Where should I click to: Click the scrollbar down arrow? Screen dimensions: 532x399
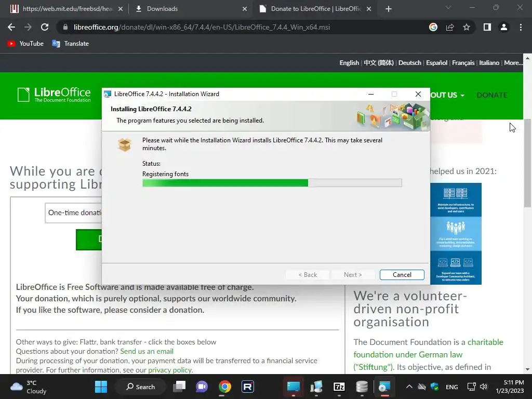[527, 369]
